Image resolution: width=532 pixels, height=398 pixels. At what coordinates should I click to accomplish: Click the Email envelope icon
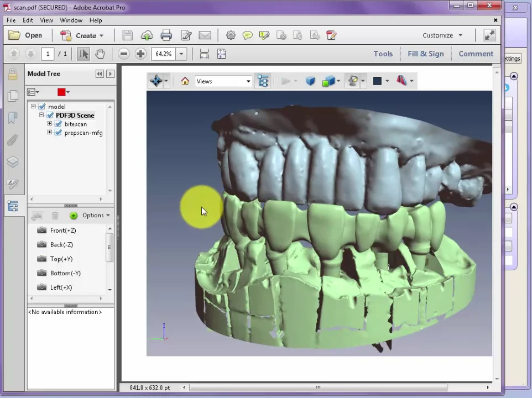[205, 35]
